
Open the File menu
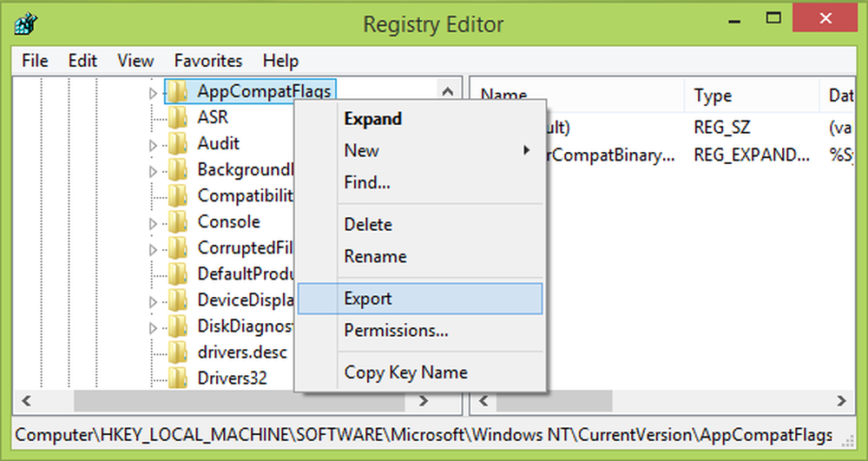[35, 60]
